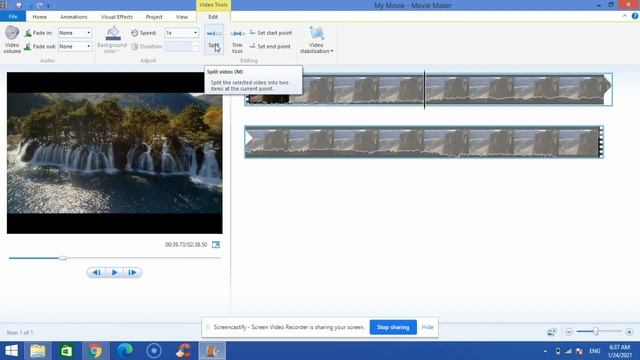
Task: Click the red CCleaner-like taskbar icon
Action: pos(183,351)
